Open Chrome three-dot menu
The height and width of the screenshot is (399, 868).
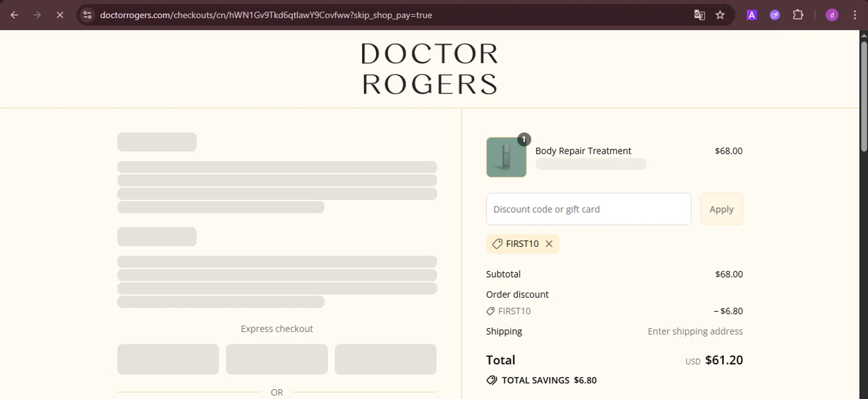click(855, 15)
